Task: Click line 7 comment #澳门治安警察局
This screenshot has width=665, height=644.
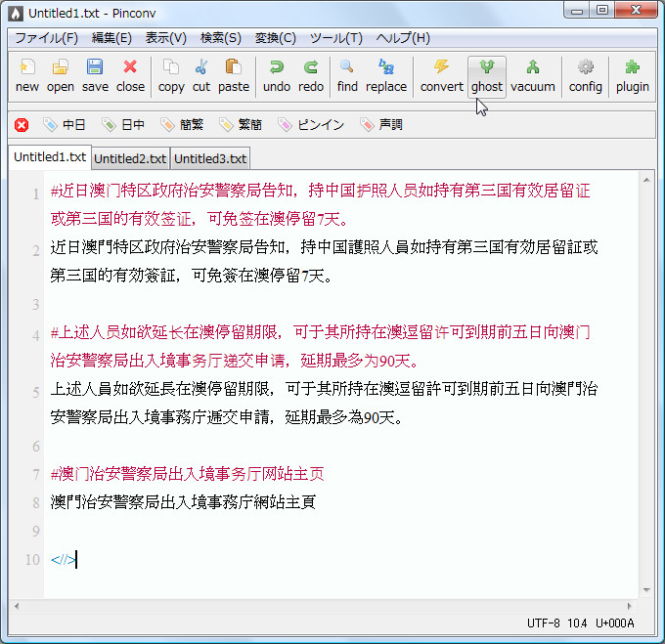Action: tap(109, 474)
